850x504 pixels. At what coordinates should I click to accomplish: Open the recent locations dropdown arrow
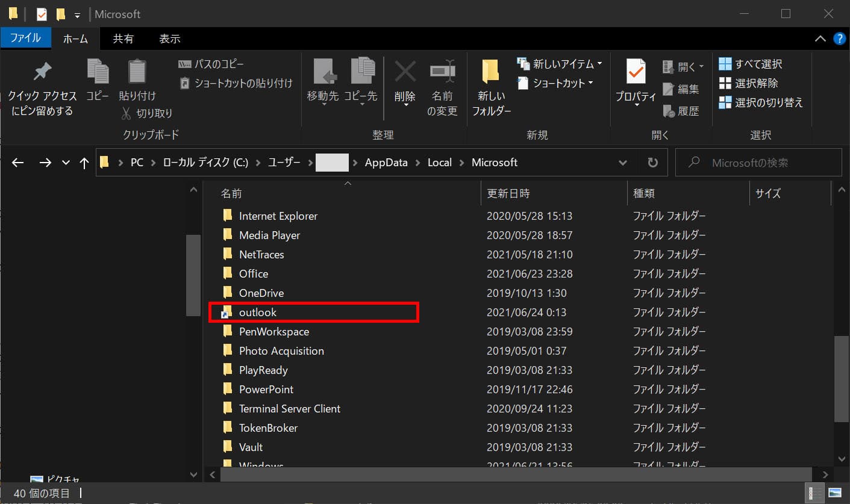coord(66,163)
